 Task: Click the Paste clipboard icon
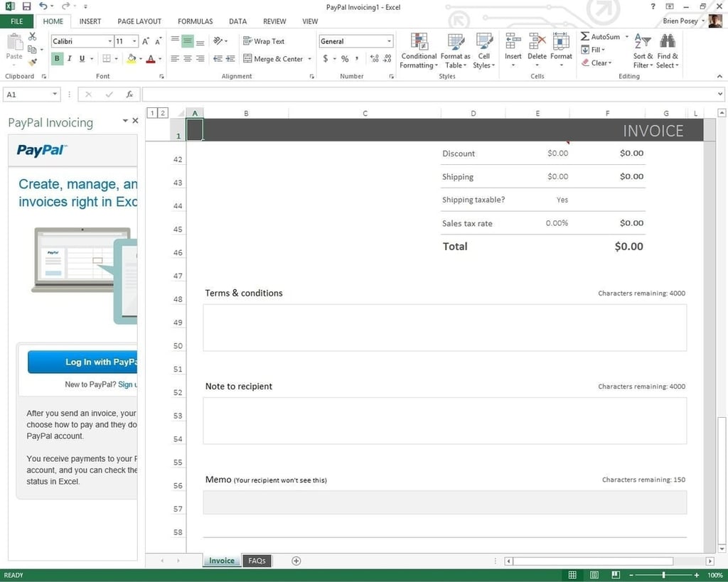click(x=14, y=42)
